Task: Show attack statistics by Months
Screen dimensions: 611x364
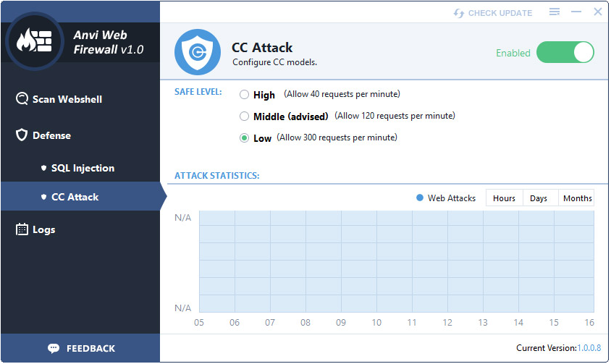Action: coord(577,198)
